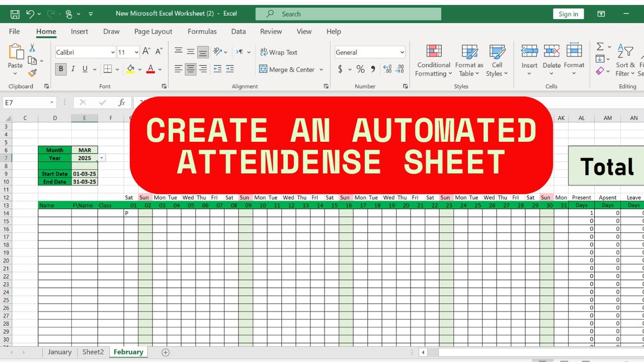Select the Format Painter brush icon
The image size is (644, 362).
click(x=32, y=73)
